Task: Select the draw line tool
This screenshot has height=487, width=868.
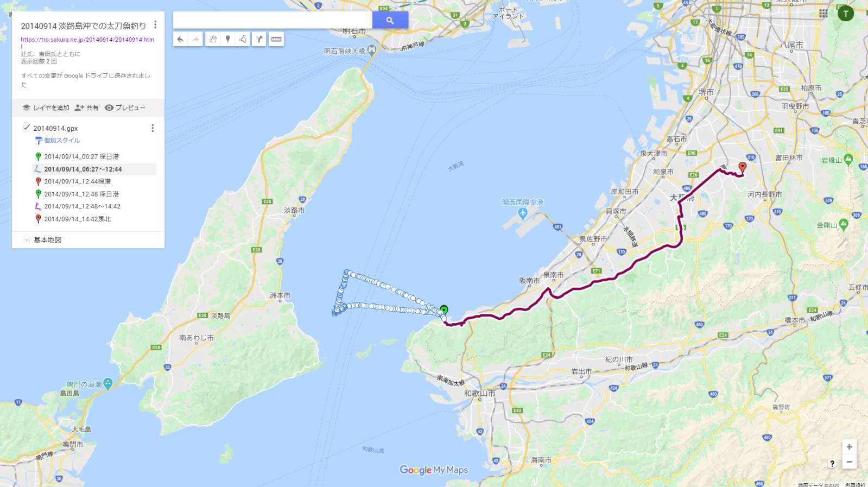Action: (243, 39)
